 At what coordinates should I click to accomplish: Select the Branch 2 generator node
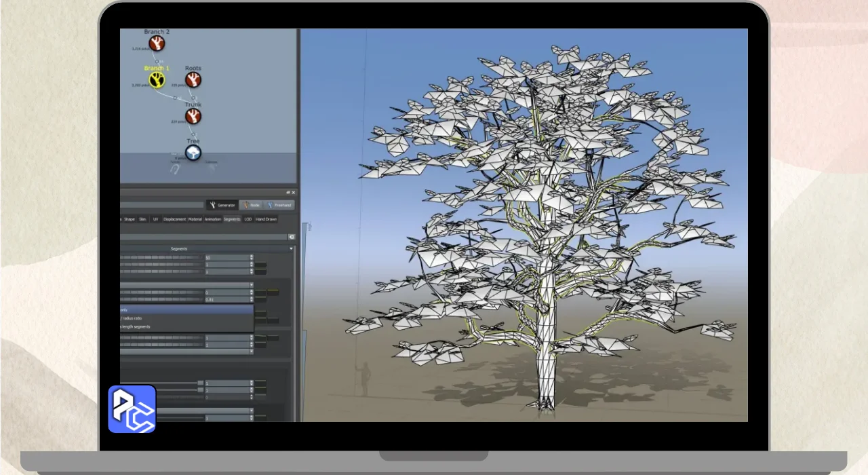pyautogui.click(x=157, y=44)
